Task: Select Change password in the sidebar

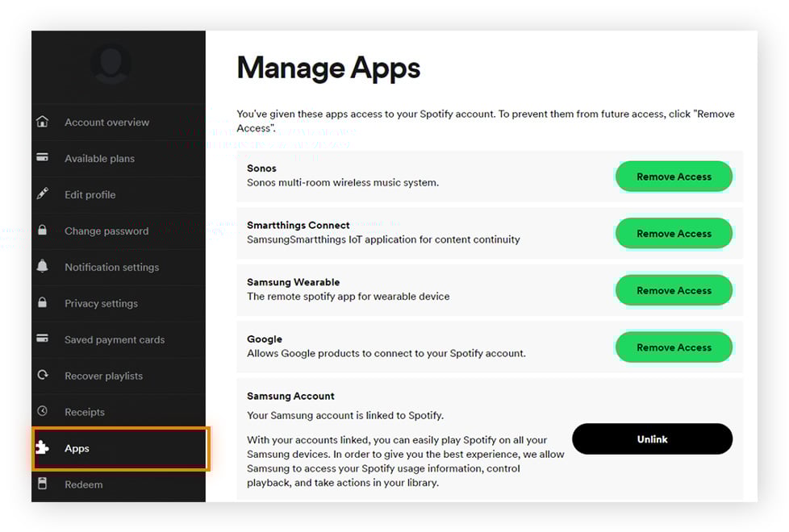Action: pos(106,231)
